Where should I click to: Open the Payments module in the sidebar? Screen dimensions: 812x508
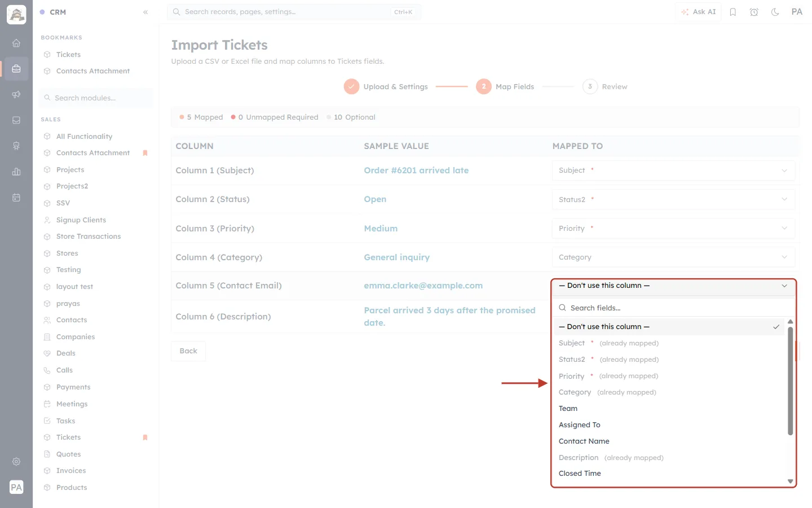coord(73,387)
